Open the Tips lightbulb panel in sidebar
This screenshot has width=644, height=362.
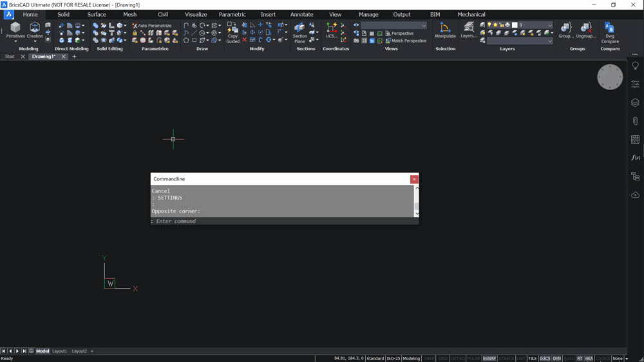pyautogui.click(x=636, y=66)
